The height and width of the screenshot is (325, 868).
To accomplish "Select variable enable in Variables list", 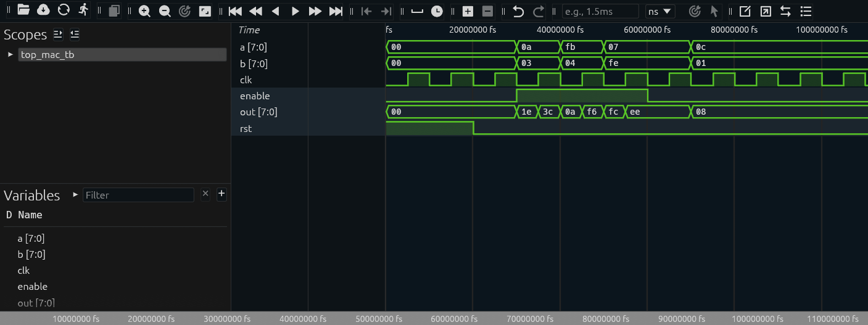I will 32,287.
